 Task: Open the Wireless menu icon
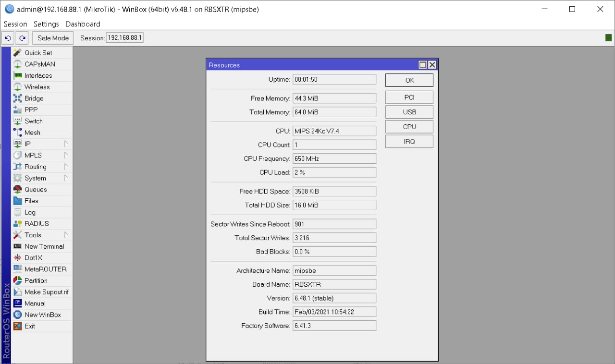17,87
